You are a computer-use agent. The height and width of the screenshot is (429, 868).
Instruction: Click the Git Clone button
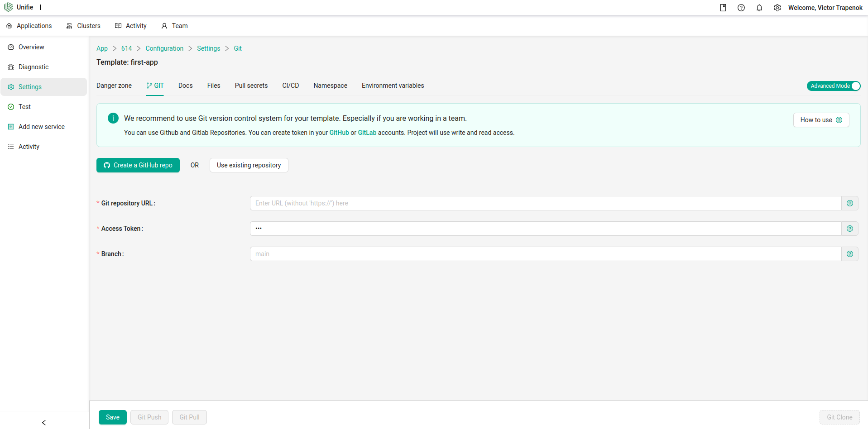pyautogui.click(x=839, y=417)
